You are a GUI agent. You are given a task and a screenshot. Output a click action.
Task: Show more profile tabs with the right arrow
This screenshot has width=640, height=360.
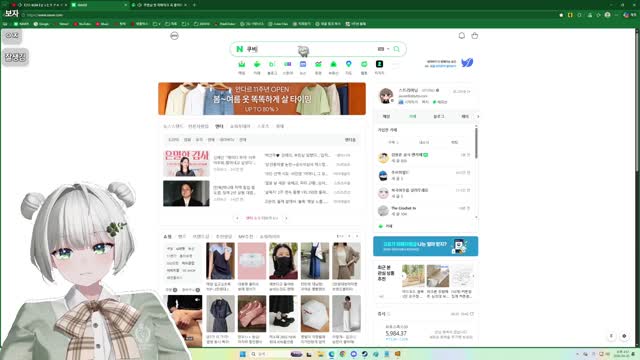click(x=478, y=116)
